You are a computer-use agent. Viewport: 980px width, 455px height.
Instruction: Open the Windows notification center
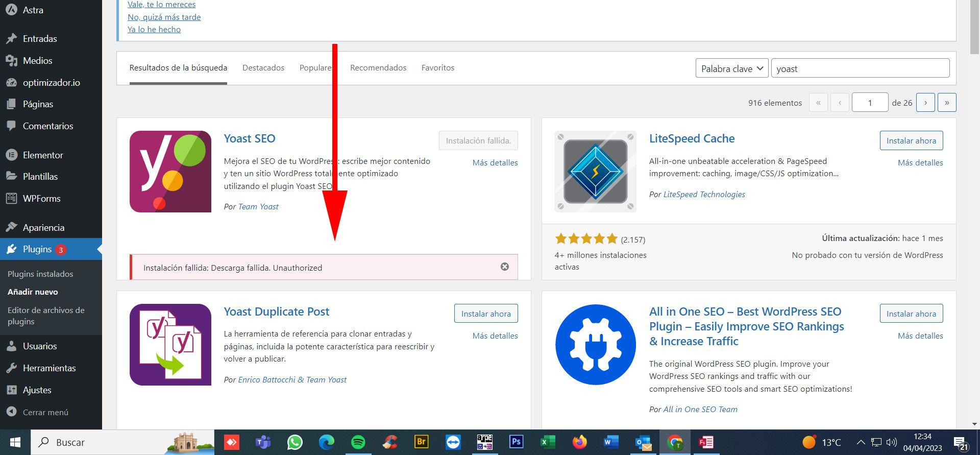coord(961,443)
